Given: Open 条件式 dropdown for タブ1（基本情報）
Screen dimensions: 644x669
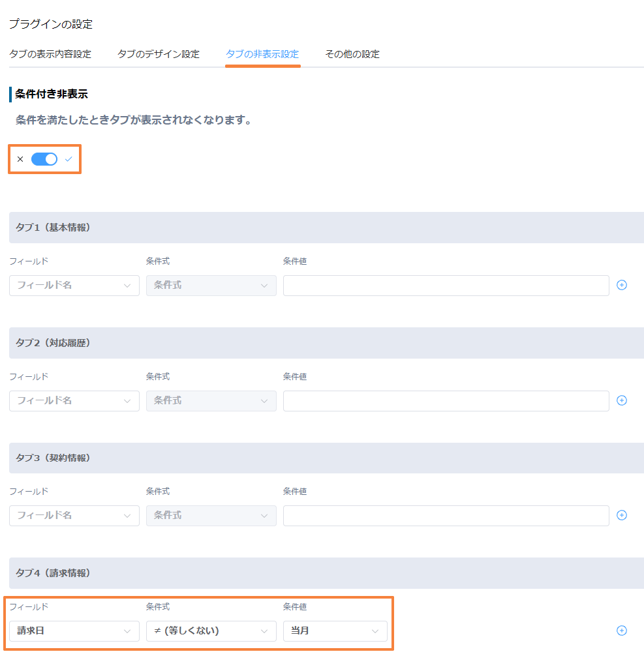Looking at the screenshot, I should [x=211, y=286].
